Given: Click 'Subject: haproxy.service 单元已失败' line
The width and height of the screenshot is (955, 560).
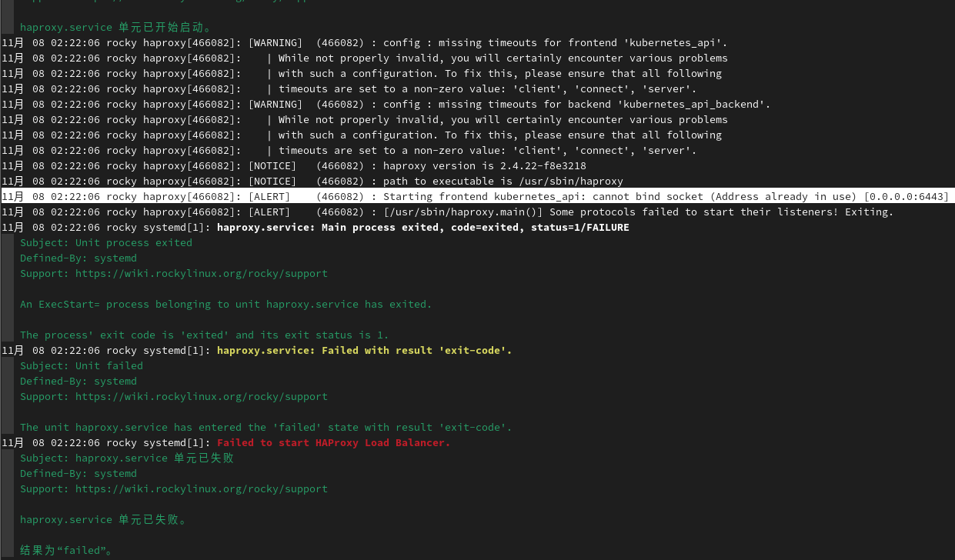Looking at the screenshot, I should point(127,458).
